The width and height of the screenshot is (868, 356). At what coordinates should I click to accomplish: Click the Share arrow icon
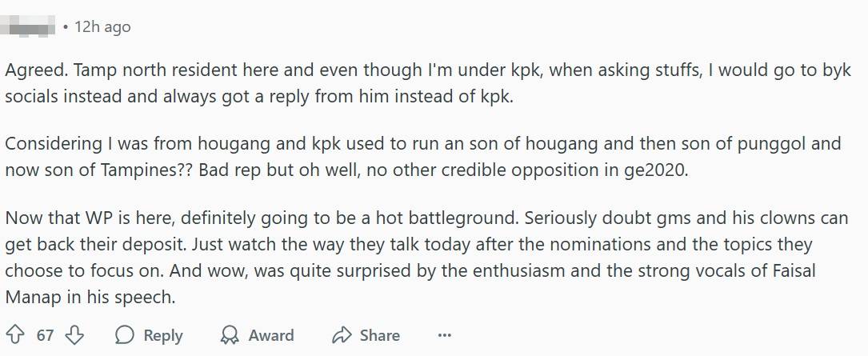[x=342, y=334]
